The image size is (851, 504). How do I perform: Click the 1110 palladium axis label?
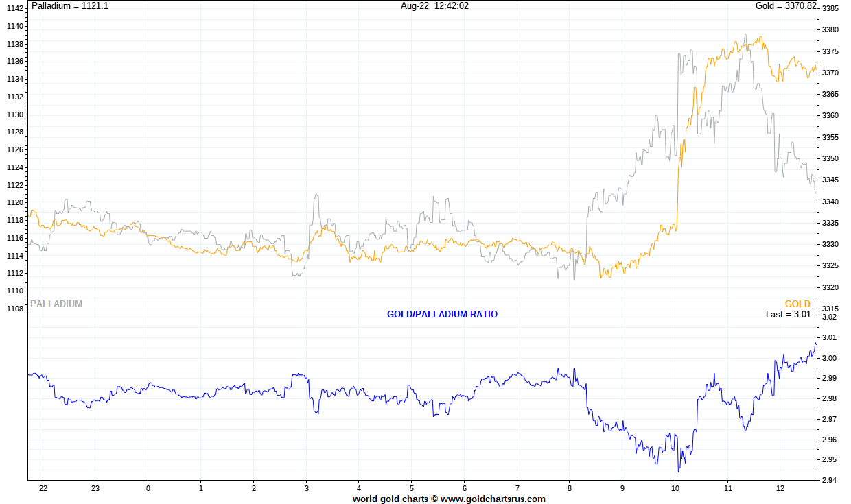(15, 291)
